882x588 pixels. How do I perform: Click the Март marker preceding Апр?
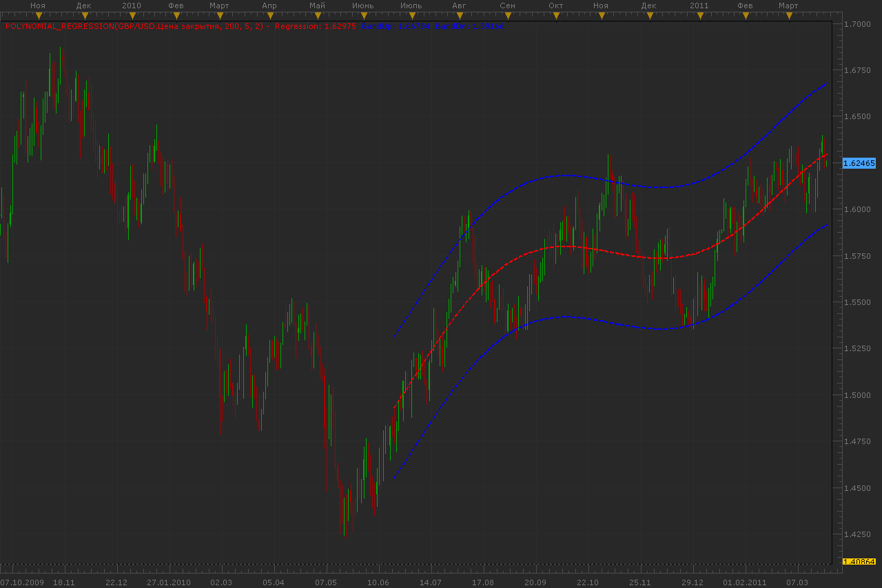[x=219, y=14]
